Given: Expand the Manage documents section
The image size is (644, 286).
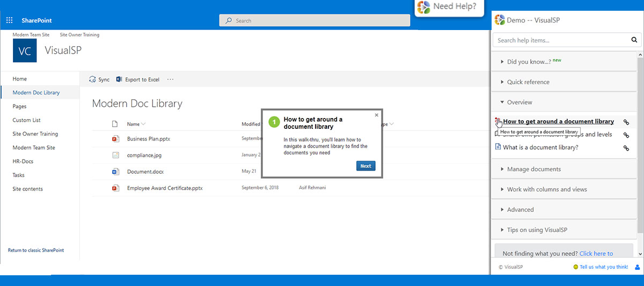Looking at the screenshot, I should click(564, 169).
